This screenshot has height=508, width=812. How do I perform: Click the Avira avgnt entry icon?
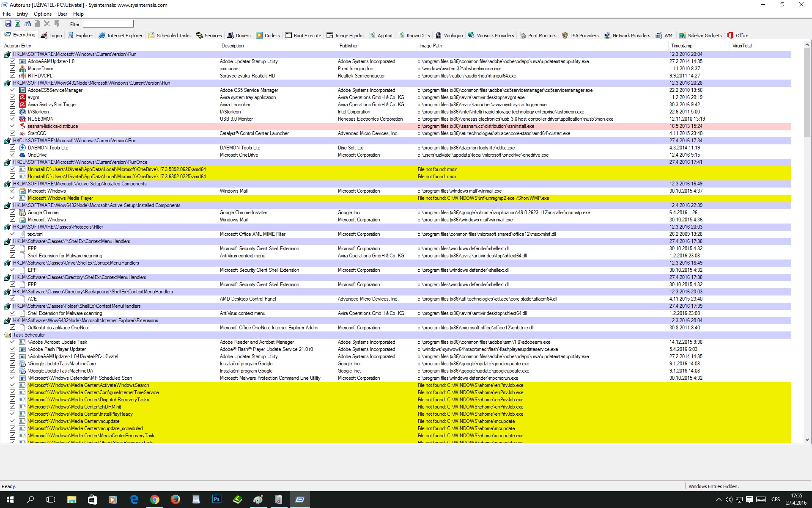click(x=22, y=97)
